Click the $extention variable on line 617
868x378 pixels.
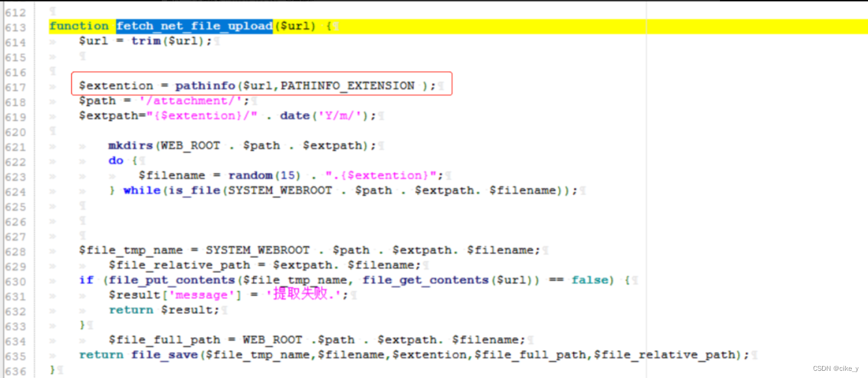(x=116, y=86)
